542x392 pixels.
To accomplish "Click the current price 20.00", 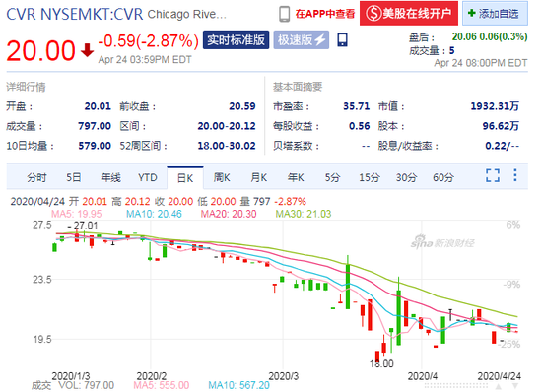I will pos(40,51).
